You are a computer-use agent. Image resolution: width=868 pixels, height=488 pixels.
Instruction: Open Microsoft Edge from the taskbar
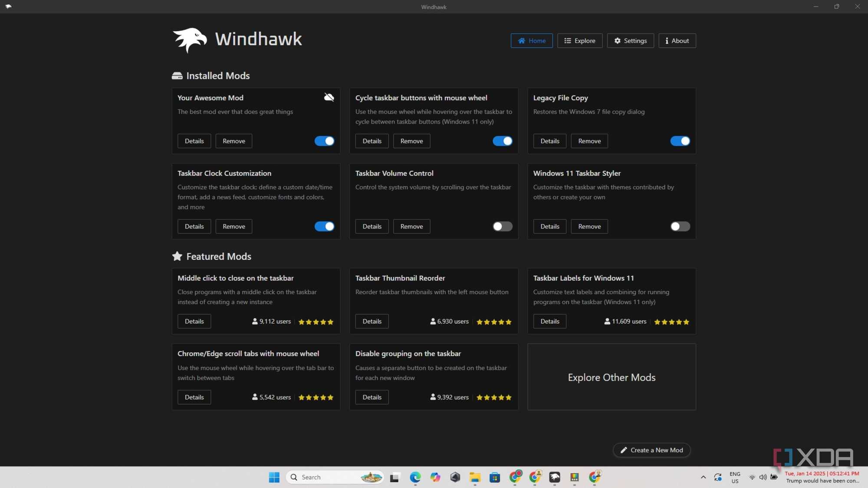[x=415, y=477]
